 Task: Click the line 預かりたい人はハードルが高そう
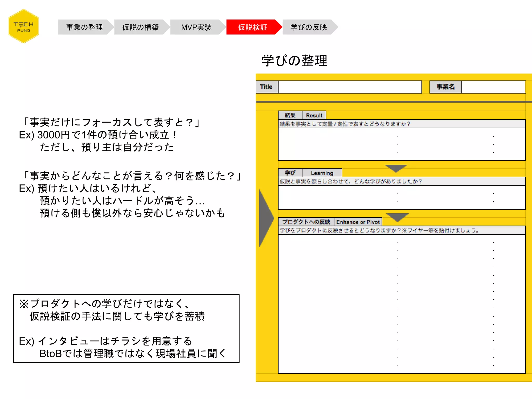click(122, 201)
